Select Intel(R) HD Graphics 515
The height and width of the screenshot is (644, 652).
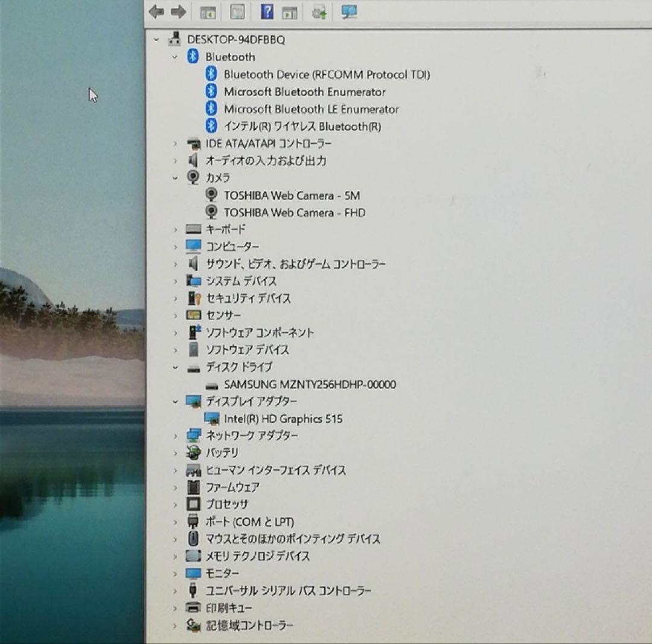pyautogui.click(x=283, y=419)
